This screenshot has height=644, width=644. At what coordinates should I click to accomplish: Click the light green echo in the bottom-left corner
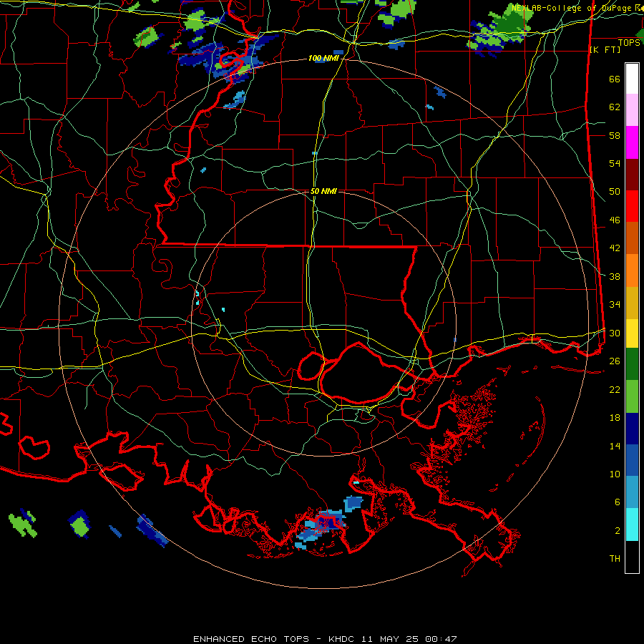tap(23, 525)
